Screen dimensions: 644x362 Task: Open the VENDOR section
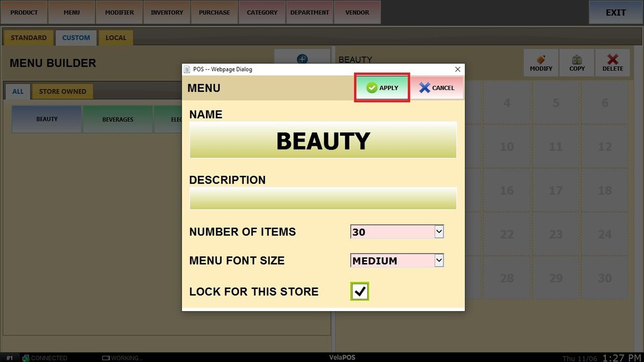(357, 12)
